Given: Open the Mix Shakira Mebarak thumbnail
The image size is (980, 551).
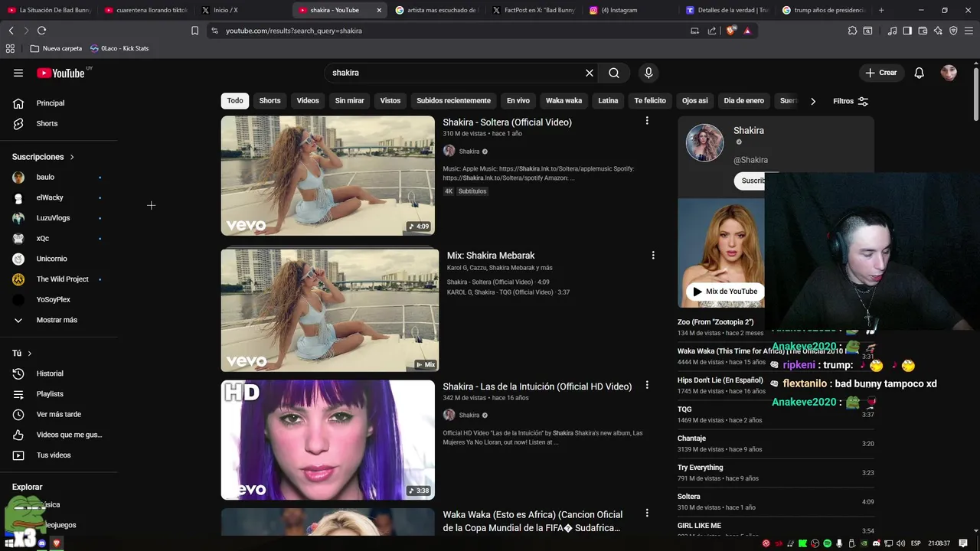Looking at the screenshot, I should click(x=330, y=310).
